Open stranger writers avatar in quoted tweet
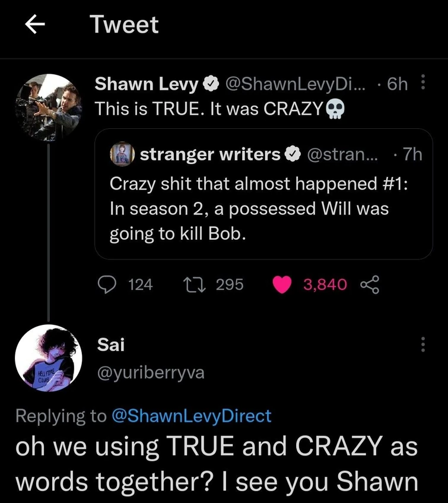Screen dimensions: 448x503 (x=123, y=155)
